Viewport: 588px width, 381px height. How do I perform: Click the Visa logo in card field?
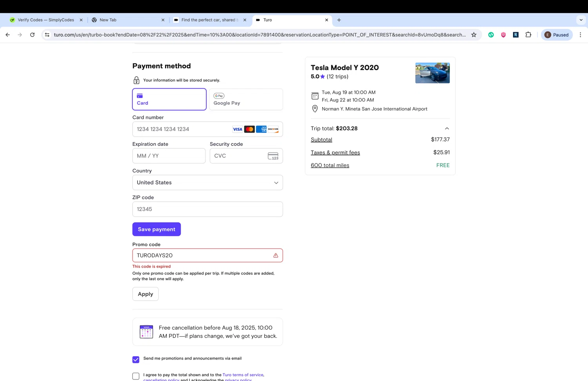click(x=238, y=129)
